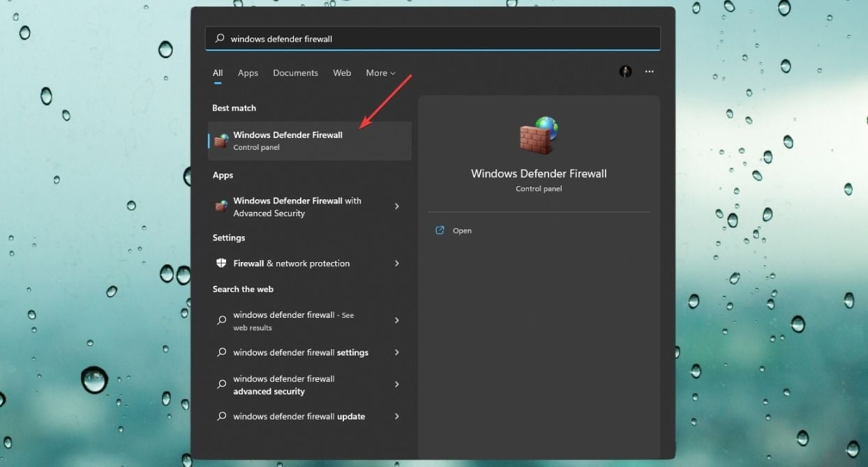This screenshot has width=868, height=467.
Task: Click the 'Apps' section heading in results
Action: click(223, 176)
